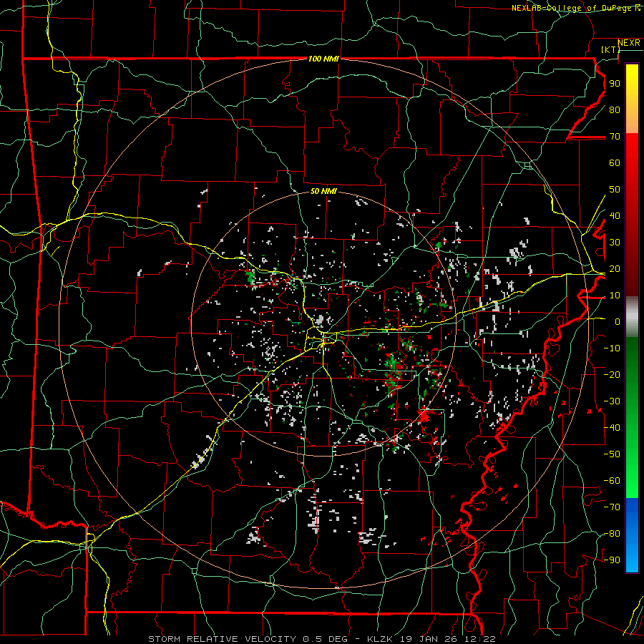Click the NEXR label above the scale
The width and height of the screenshot is (644, 644).
pos(629,43)
